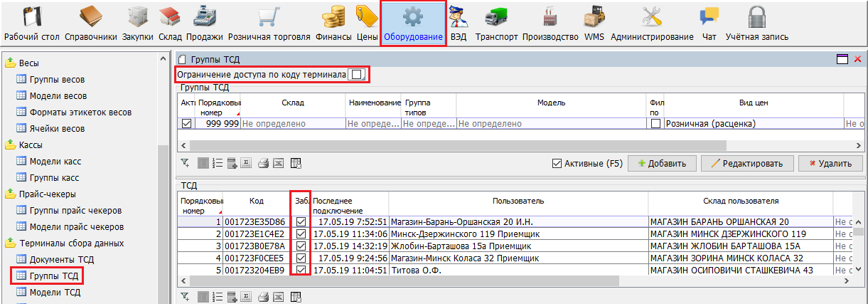
Task: Click the Добавить button
Action: click(x=662, y=164)
